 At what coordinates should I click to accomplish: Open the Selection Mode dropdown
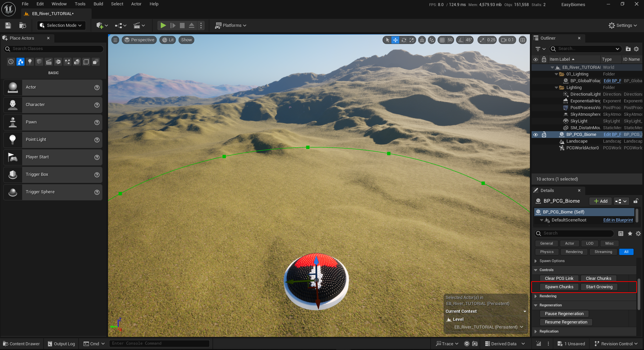pos(80,25)
